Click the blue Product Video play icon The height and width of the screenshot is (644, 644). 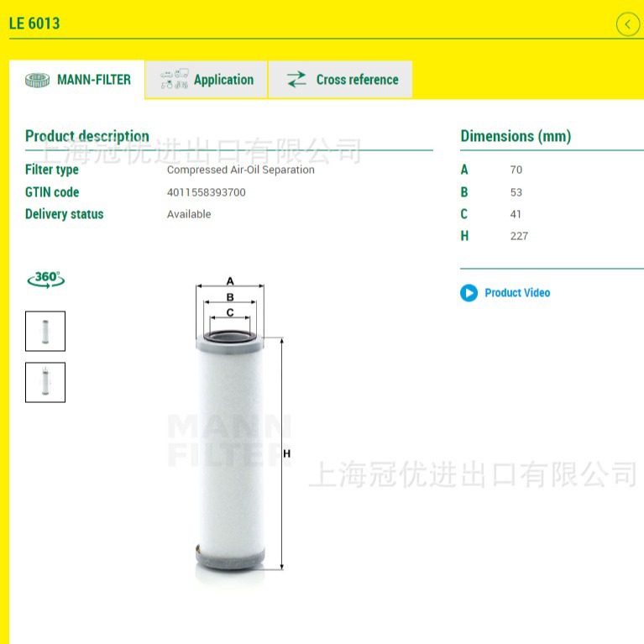click(x=469, y=293)
